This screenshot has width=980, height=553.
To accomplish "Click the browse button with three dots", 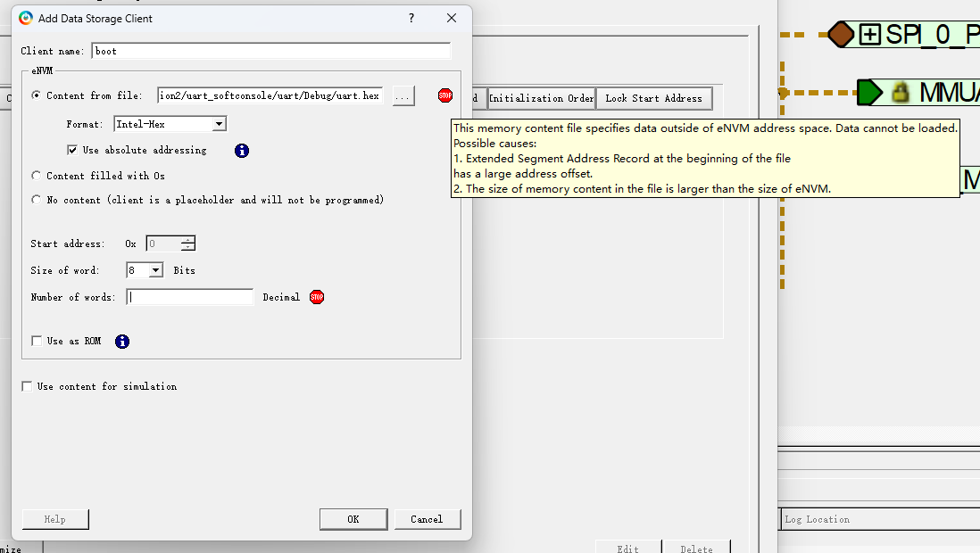I will 403,95.
